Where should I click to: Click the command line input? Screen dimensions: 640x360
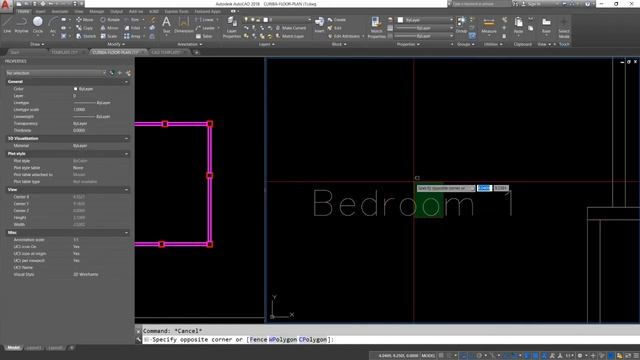point(391,340)
